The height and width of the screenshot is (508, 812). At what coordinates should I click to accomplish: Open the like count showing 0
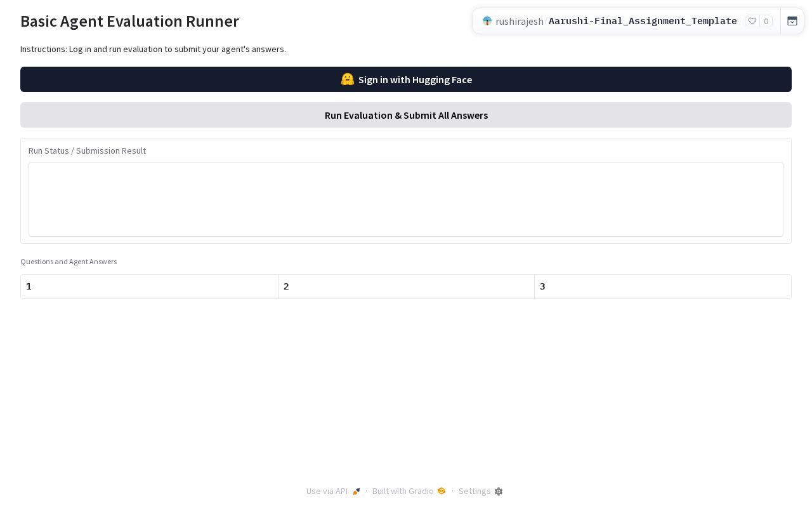coord(766,21)
